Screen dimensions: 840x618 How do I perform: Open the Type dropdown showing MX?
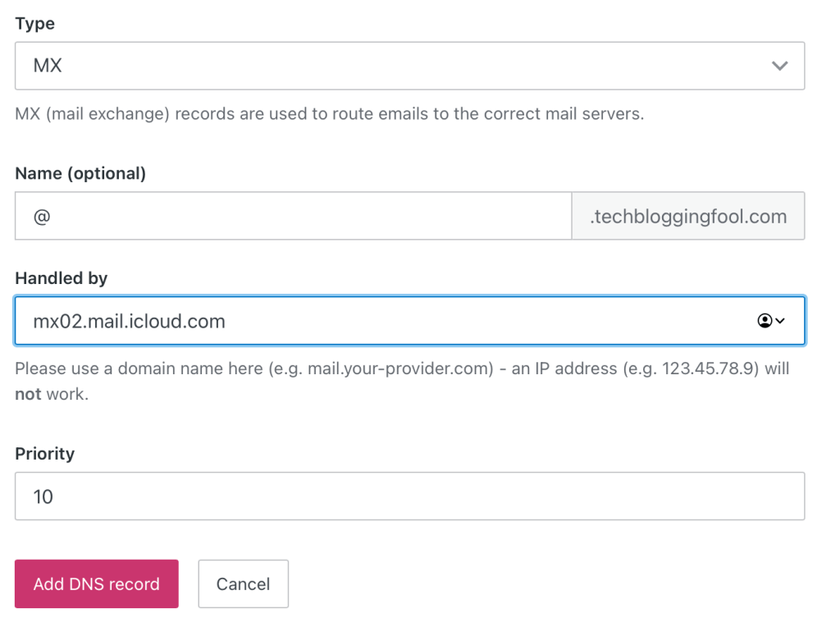(394, 66)
